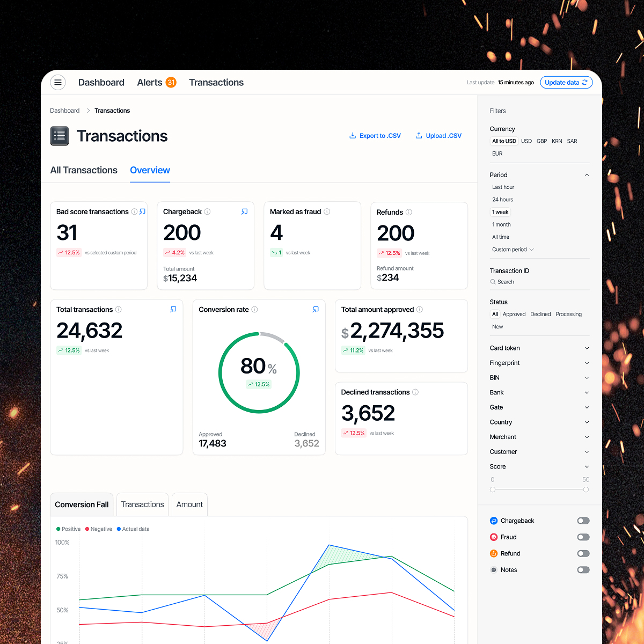Click info icon beside Conversion rate

tap(255, 309)
